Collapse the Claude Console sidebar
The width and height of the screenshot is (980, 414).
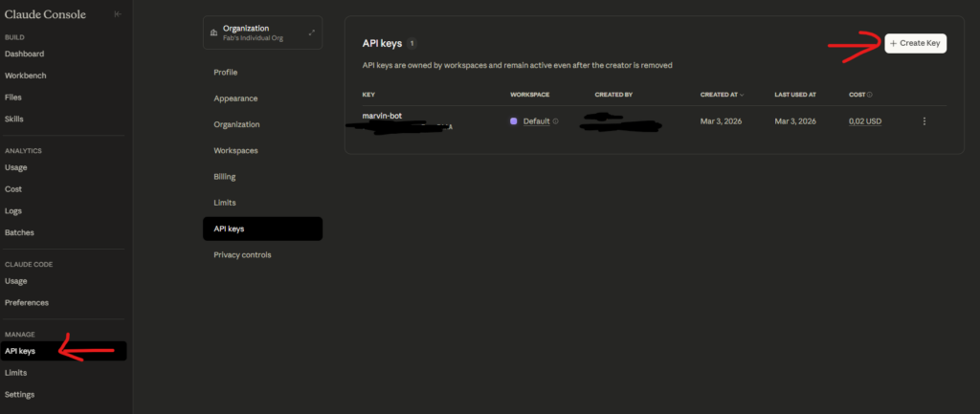(117, 14)
